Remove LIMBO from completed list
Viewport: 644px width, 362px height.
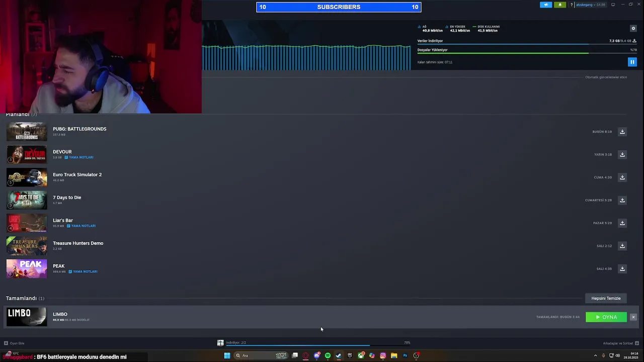(x=633, y=317)
